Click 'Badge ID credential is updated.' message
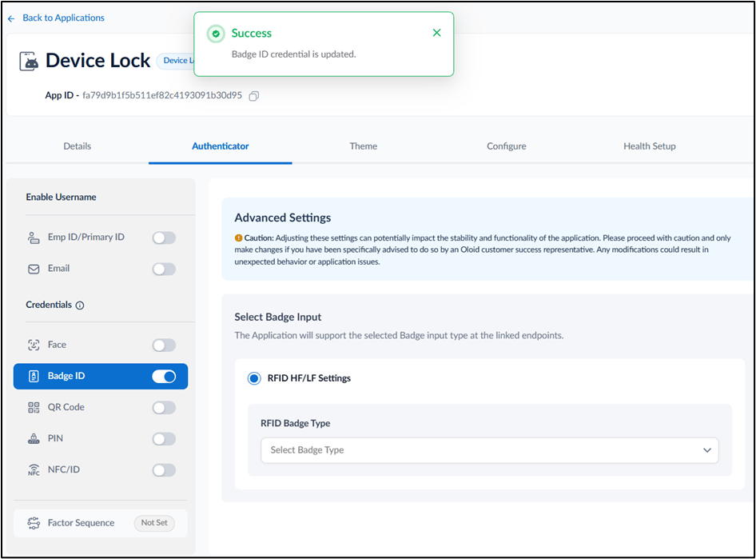The height and width of the screenshot is (559, 756). tap(293, 54)
